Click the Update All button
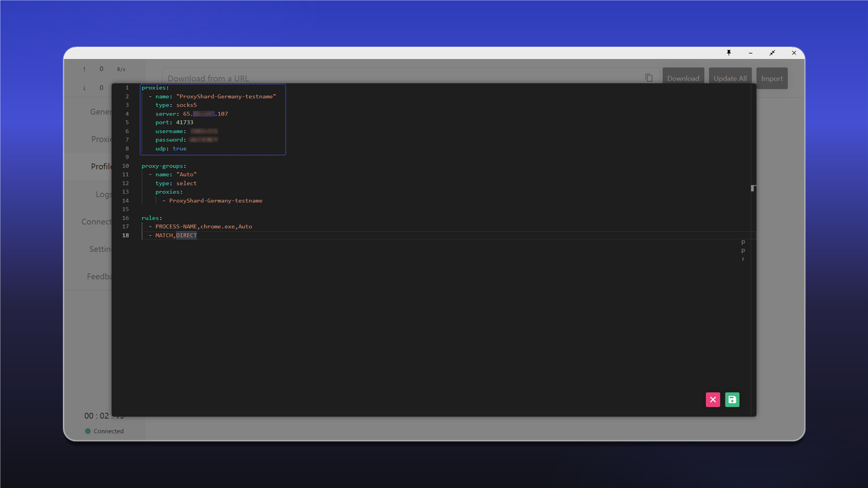868x488 pixels. click(730, 78)
